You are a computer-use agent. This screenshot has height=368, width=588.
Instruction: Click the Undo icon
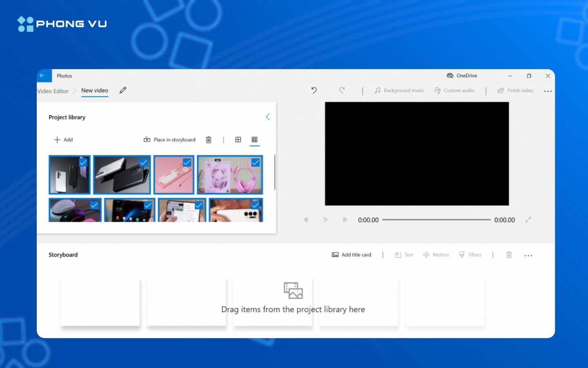point(314,90)
